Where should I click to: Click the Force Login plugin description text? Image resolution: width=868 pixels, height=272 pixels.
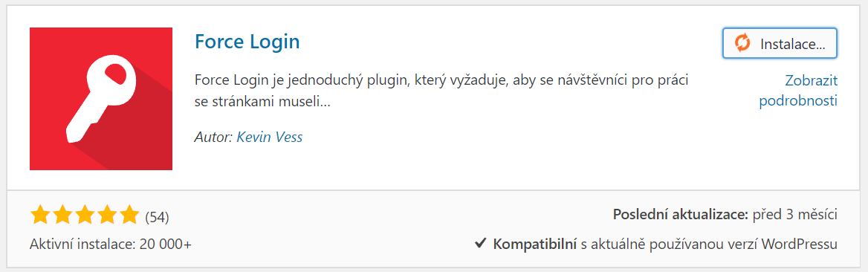pyautogui.click(x=441, y=91)
